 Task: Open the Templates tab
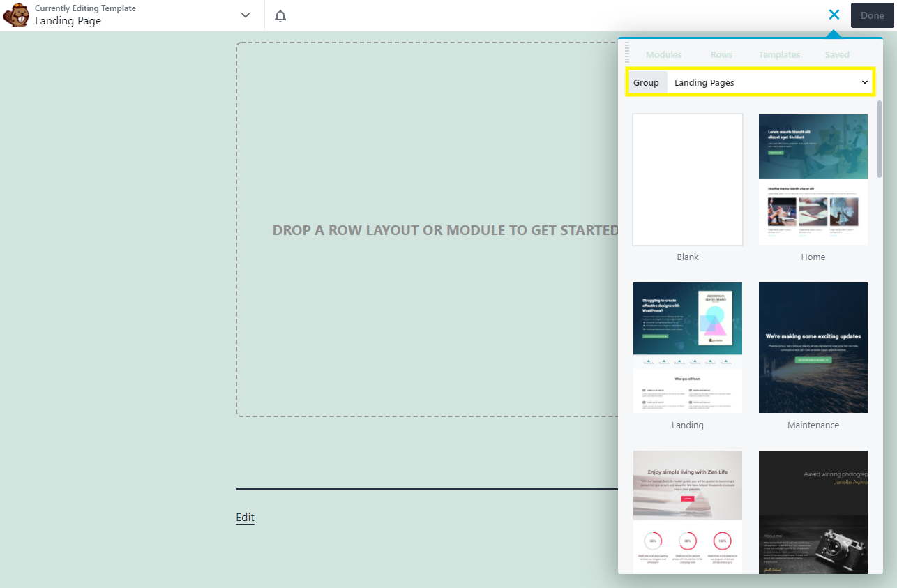[x=779, y=54]
